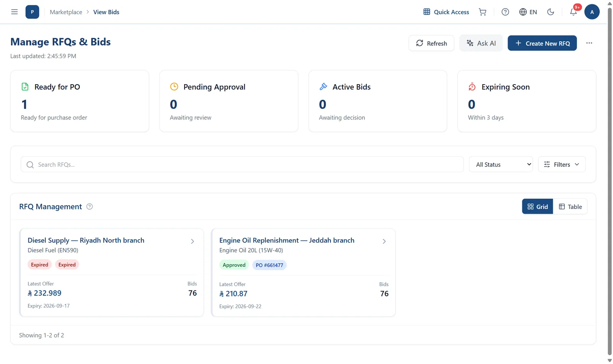Go to Marketplace breadcrumb
This screenshot has width=613, height=364.
66,12
